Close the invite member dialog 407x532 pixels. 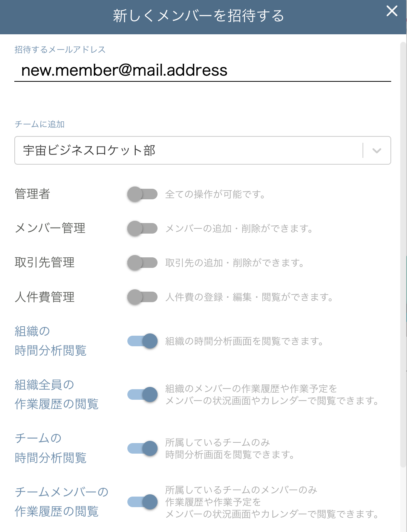[392, 11]
